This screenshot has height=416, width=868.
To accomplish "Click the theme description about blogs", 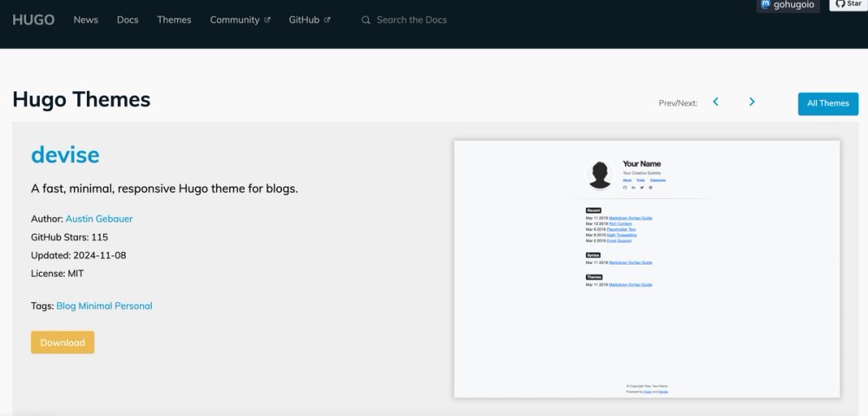I will (x=164, y=188).
